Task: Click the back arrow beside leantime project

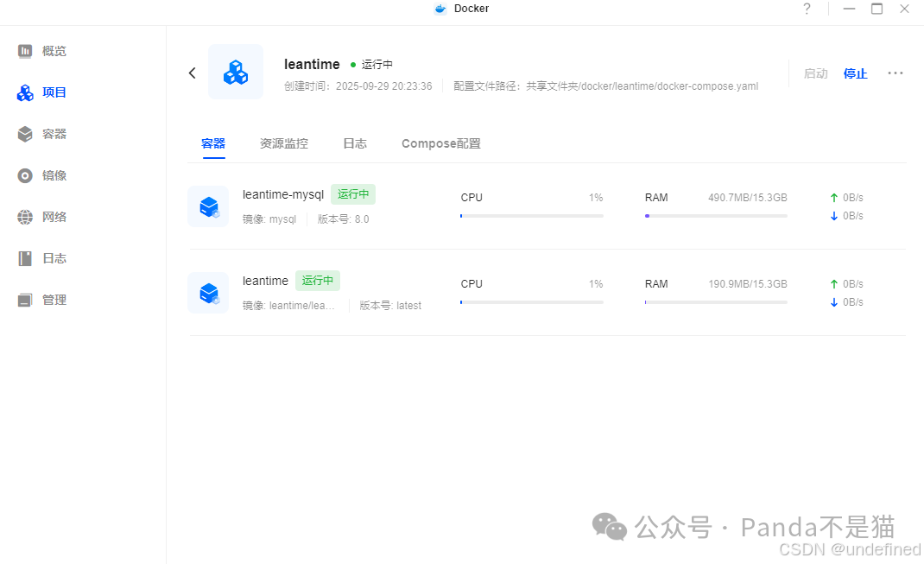Action: [192, 73]
